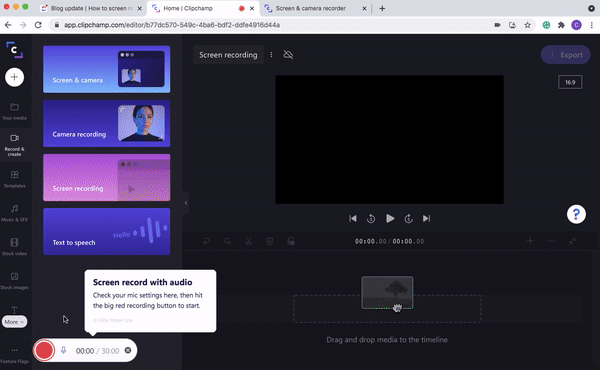Image resolution: width=600 pixels, height=370 pixels.
Task: Click the Hide these tips link
Action: (x=113, y=320)
